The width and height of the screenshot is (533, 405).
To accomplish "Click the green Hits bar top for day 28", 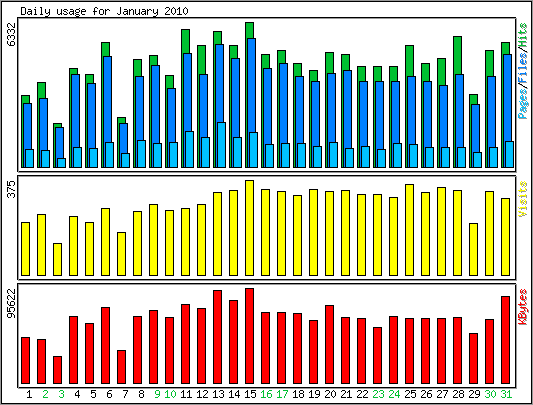I will (457, 55).
